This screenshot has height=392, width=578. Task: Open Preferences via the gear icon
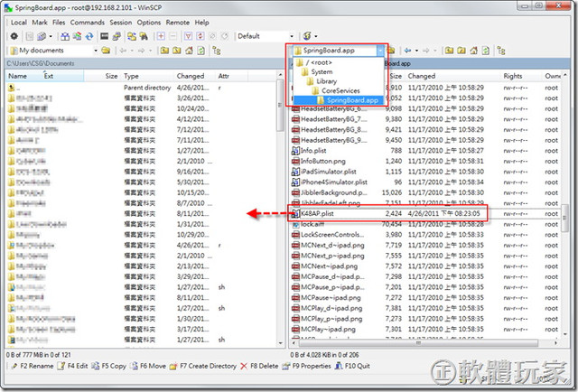pyautogui.click(x=14, y=36)
